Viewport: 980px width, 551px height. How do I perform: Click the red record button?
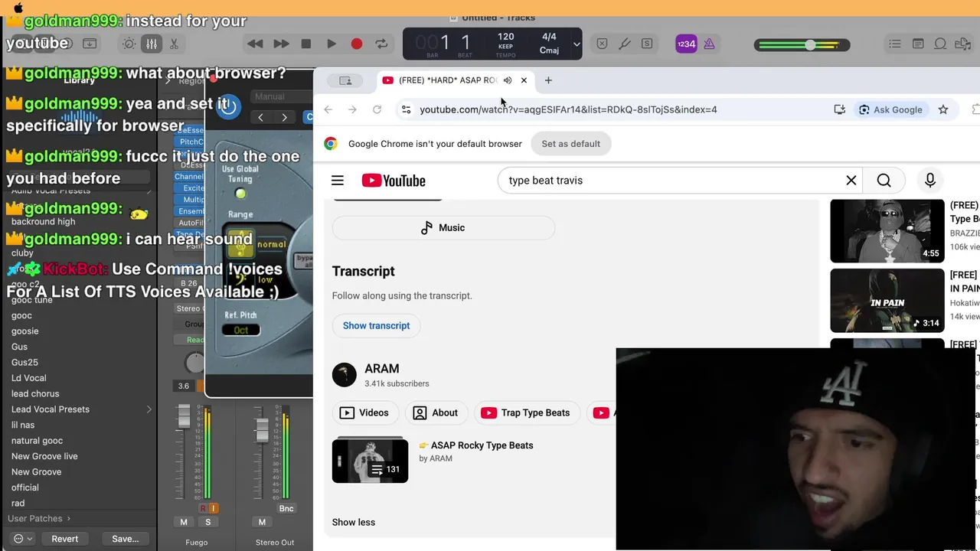357,44
